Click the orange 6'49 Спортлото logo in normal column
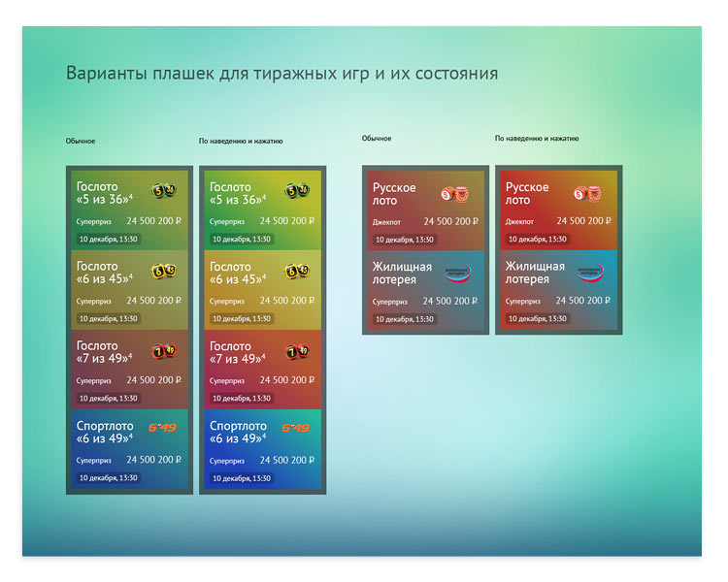The image size is (728, 582). tap(162, 428)
